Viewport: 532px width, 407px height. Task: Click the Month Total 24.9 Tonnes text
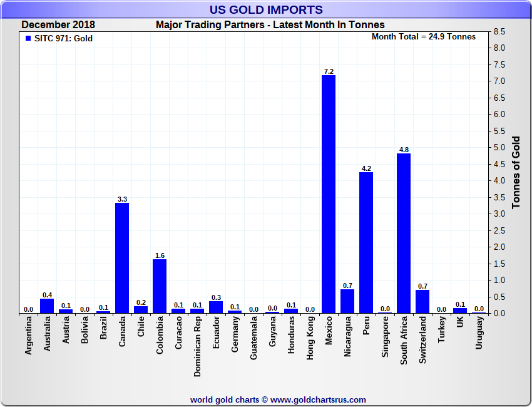click(x=424, y=37)
